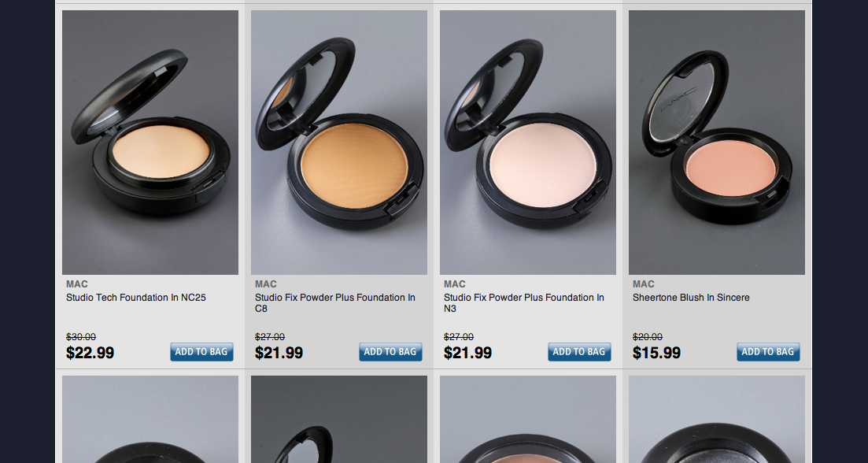The image size is (868, 463).
Task: Click MAC brand label above NC25 foundation
Action: (77, 284)
